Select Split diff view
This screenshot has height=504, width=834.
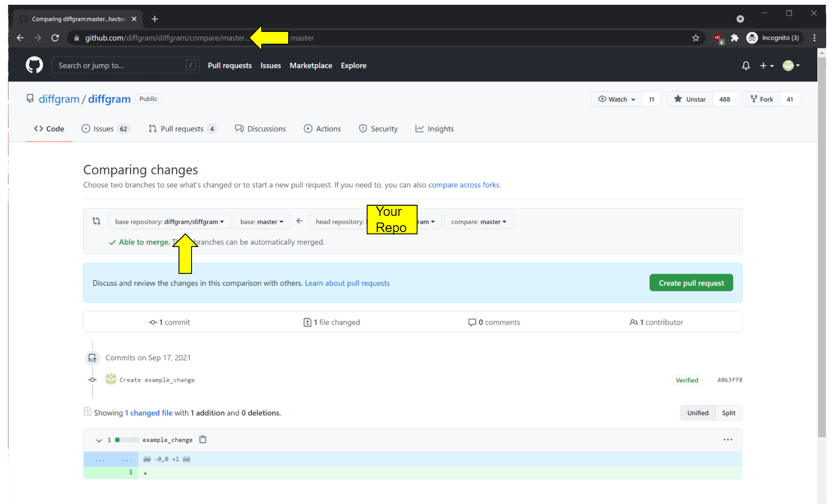pos(729,413)
